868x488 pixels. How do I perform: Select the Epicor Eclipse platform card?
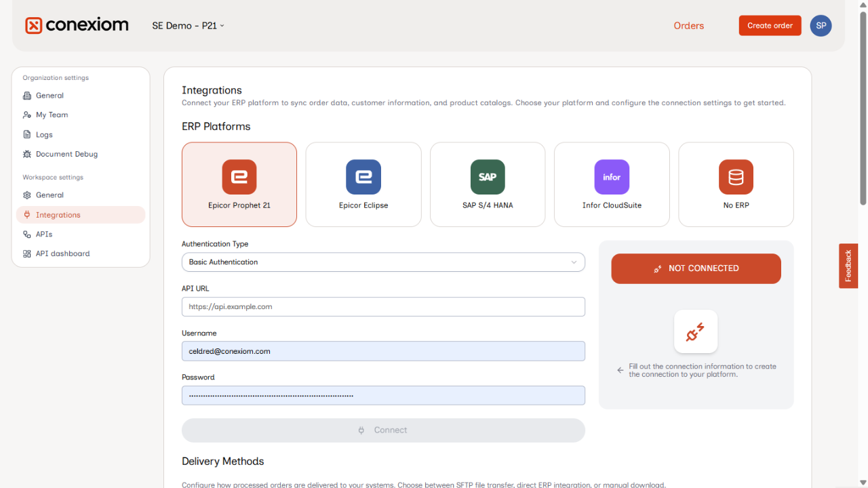coord(363,184)
